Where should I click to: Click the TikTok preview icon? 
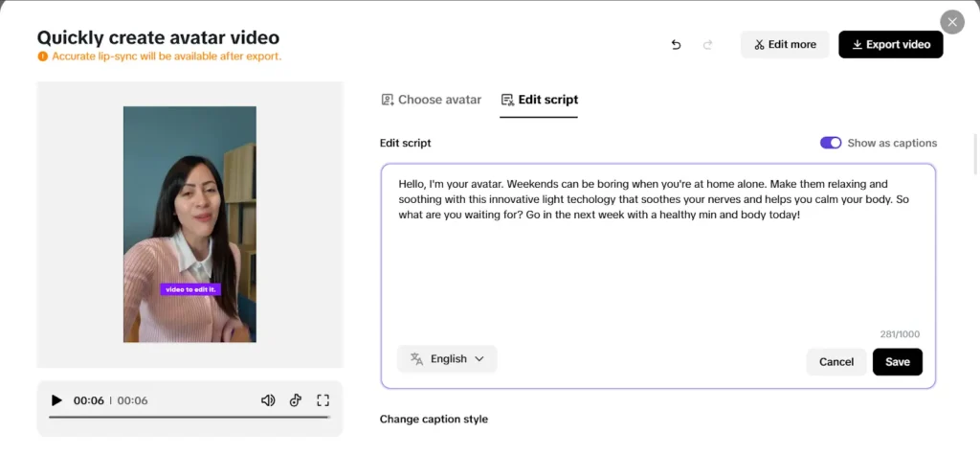pos(296,400)
